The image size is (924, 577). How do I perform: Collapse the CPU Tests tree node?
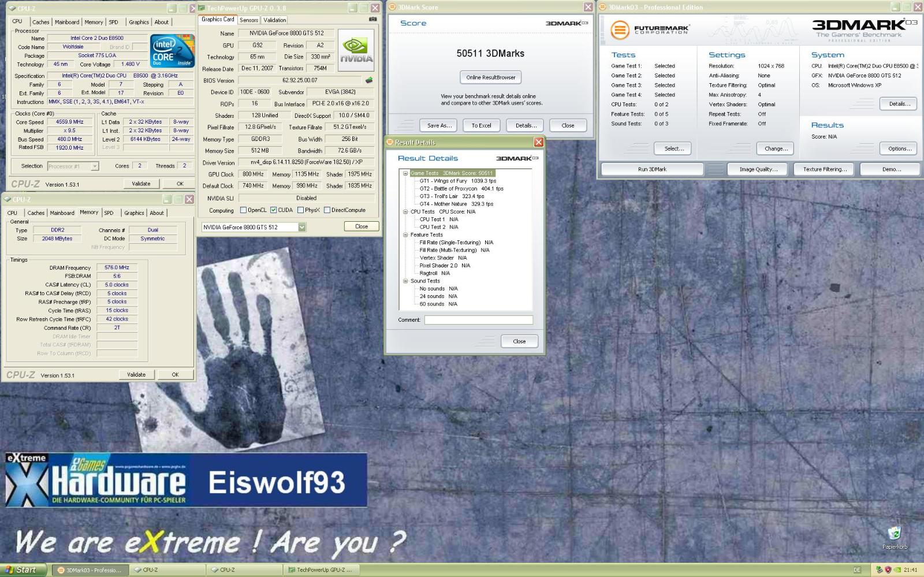click(x=405, y=211)
